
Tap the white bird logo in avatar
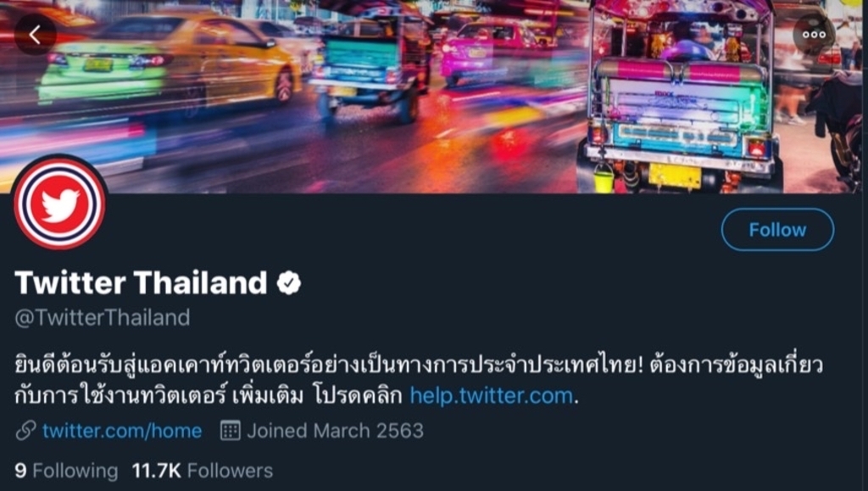click(x=60, y=205)
